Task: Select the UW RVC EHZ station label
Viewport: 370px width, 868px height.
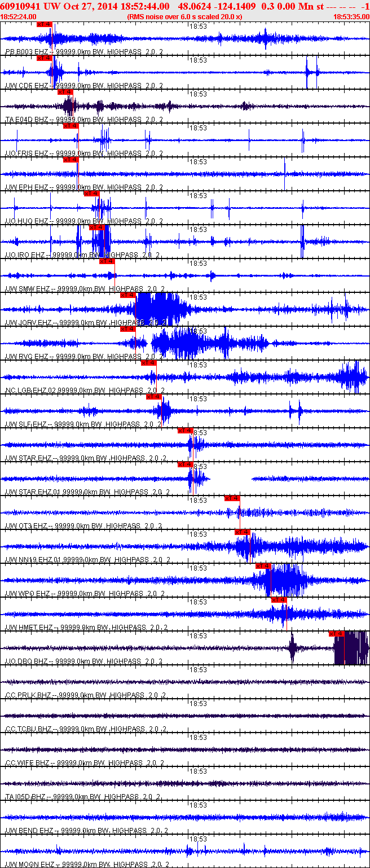Action: [x=27, y=357]
